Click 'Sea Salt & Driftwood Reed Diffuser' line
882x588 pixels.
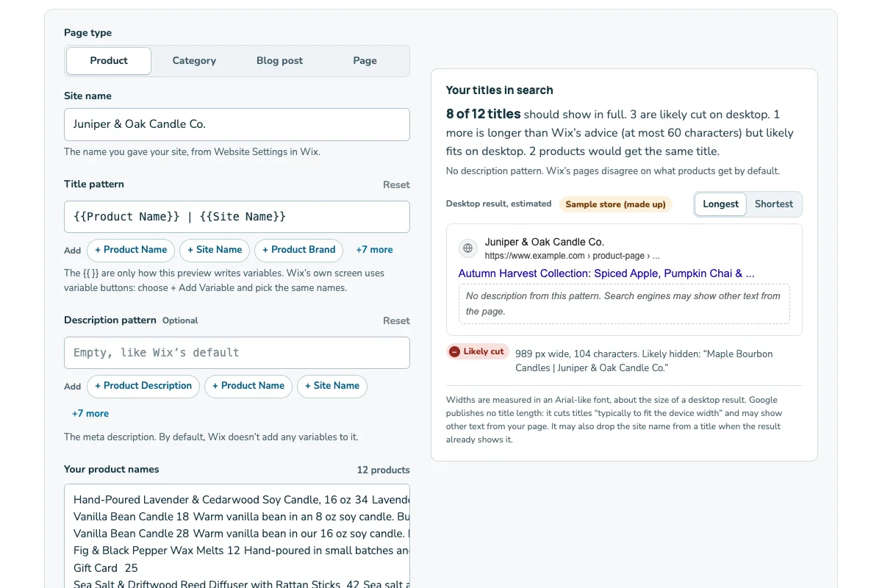tap(241, 584)
